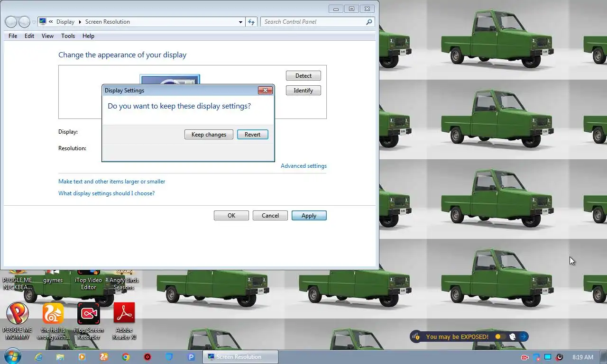Close the Display Settings dialog
Viewport: 607px width, 364px height.
(265, 90)
